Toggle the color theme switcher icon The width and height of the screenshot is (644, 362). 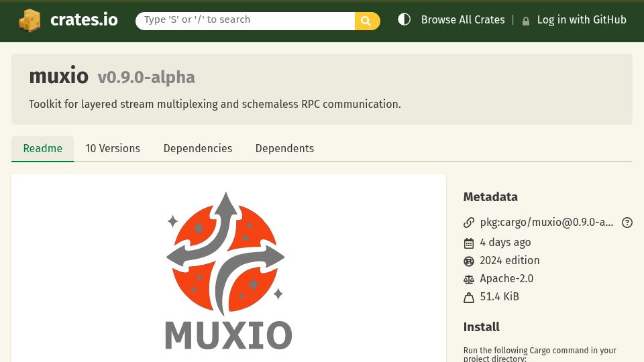click(404, 19)
